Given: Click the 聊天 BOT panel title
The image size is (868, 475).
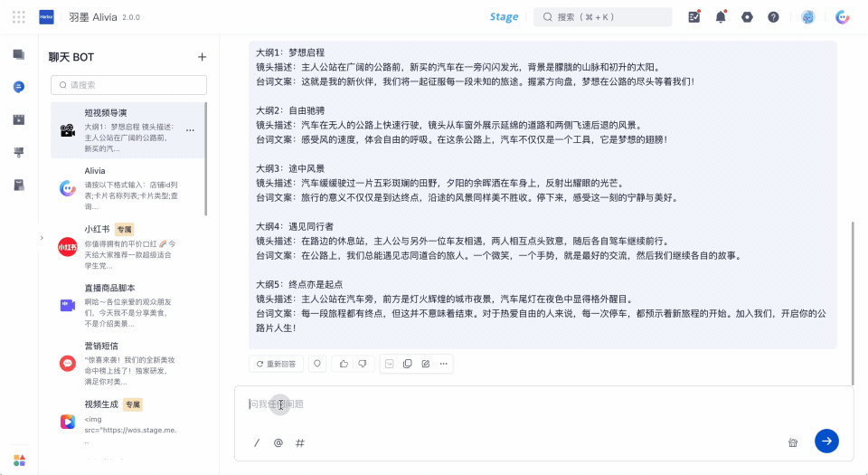Looking at the screenshot, I should 71,57.
